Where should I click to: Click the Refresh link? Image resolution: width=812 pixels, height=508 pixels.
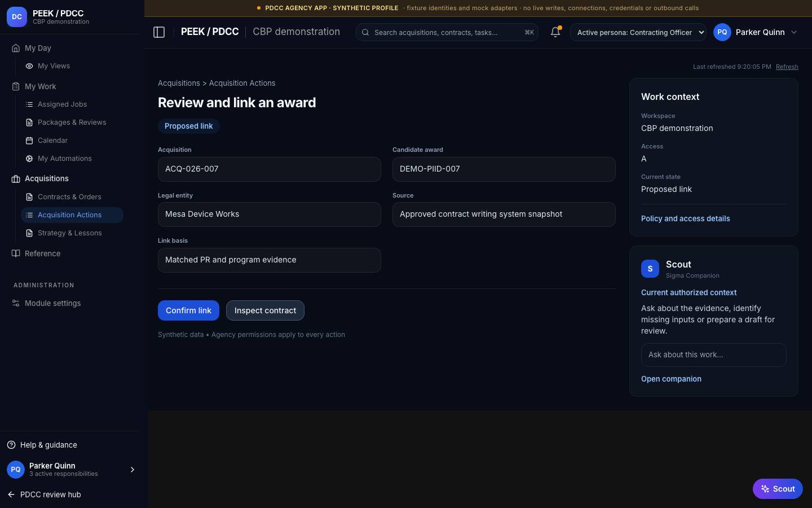[787, 67]
